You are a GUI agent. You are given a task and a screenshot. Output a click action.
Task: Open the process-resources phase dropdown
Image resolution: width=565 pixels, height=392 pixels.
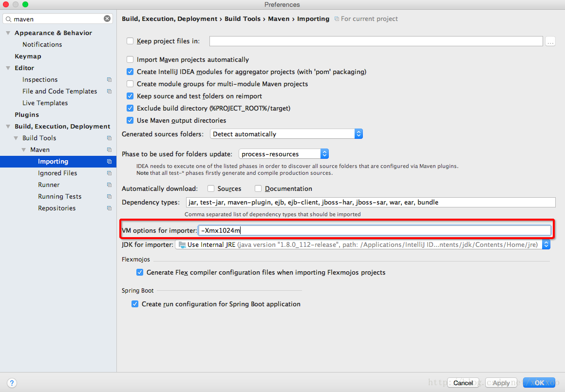click(324, 153)
